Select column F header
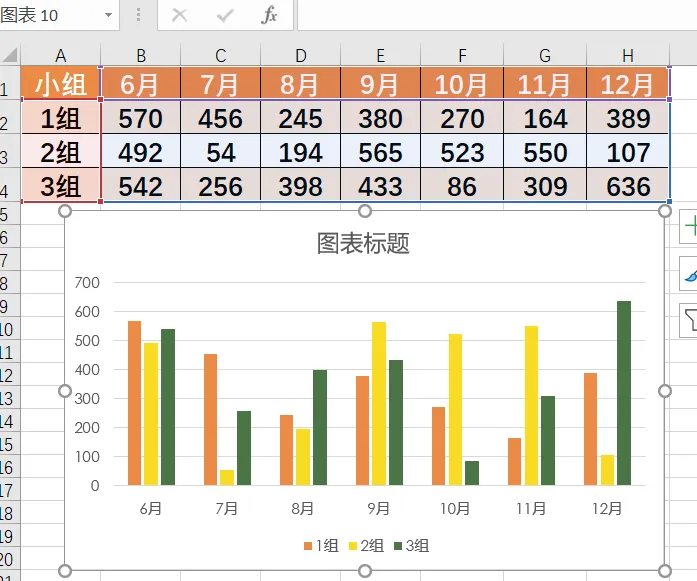 pos(462,56)
